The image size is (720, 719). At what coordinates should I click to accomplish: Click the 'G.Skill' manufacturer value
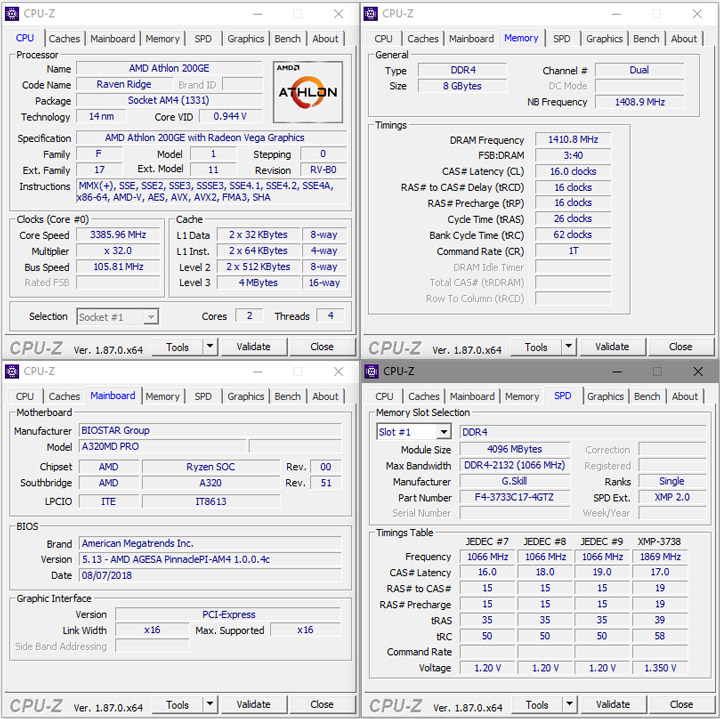[x=515, y=482]
